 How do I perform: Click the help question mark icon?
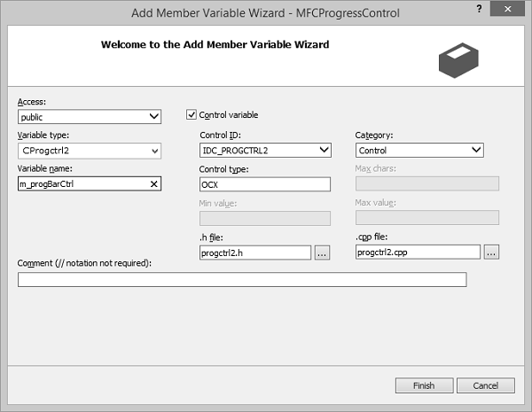coord(479,9)
